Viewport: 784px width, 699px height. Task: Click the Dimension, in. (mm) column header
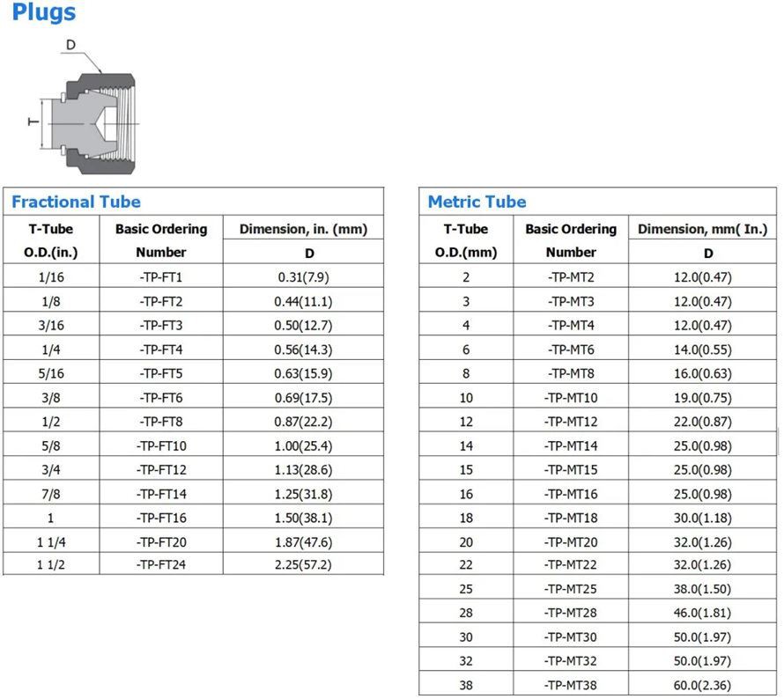point(303,229)
